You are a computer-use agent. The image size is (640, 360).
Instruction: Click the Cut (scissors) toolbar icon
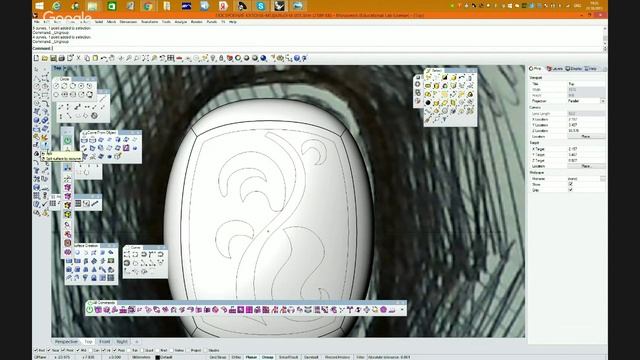[x=78, y=58]
